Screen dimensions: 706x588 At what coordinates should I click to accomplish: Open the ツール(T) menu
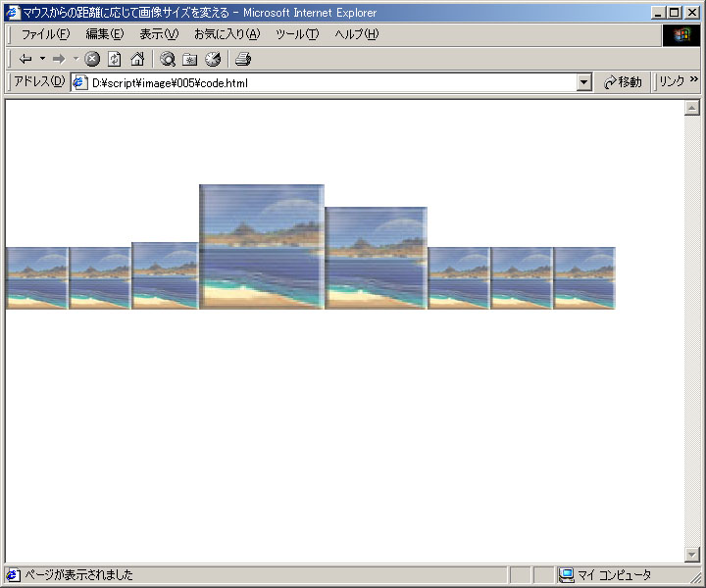[x=297, y=34]
